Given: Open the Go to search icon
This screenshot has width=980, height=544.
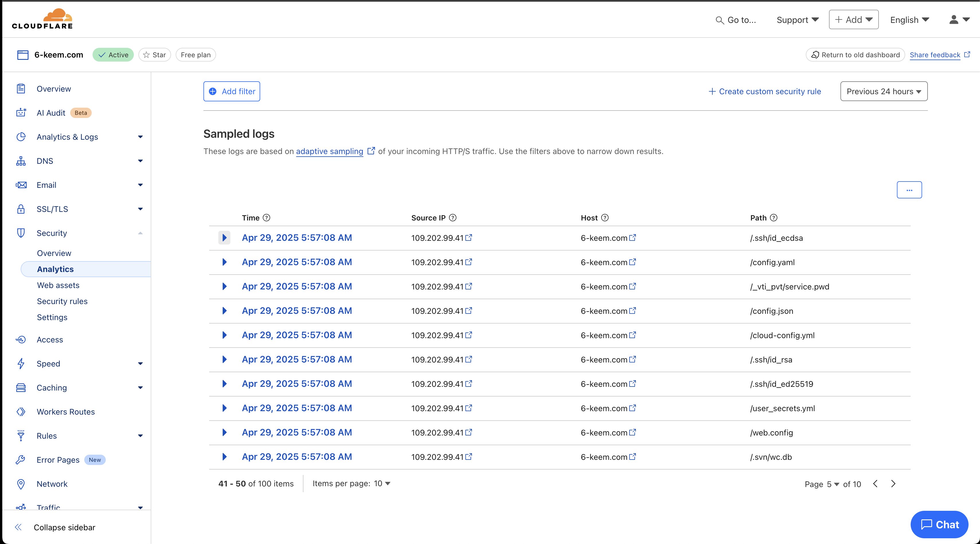Looking at the screenshot, I should click(720, 20).
